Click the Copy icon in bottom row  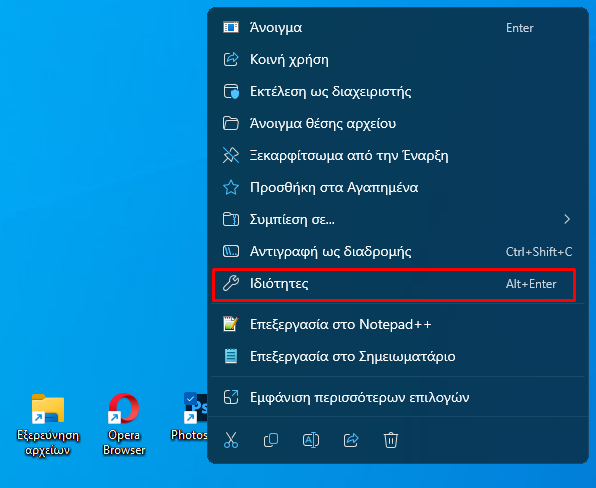pos(271,440)
